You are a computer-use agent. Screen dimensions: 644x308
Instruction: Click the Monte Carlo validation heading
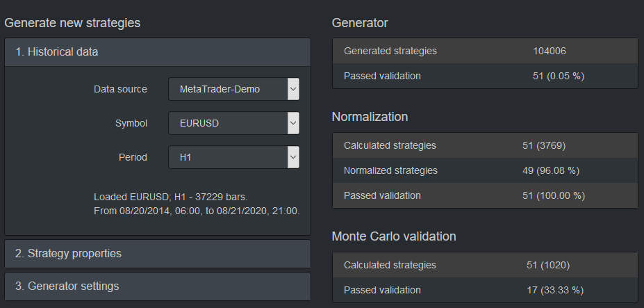click(394, 236)
